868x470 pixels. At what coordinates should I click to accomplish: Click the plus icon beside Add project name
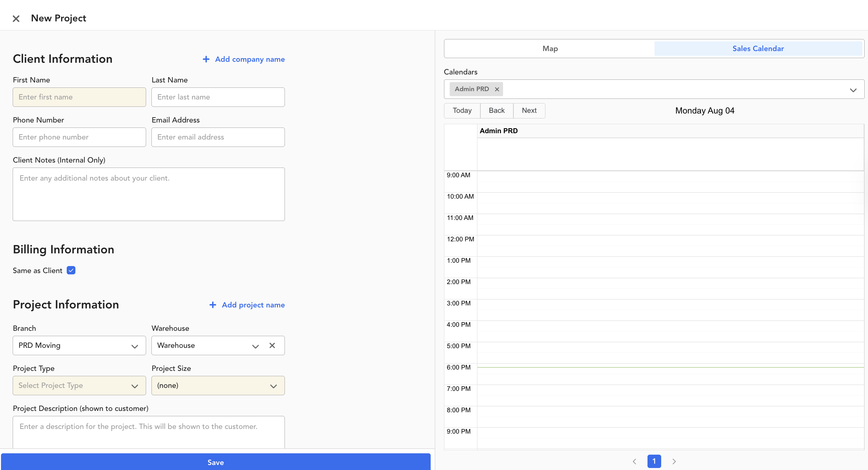pos(212,305)
